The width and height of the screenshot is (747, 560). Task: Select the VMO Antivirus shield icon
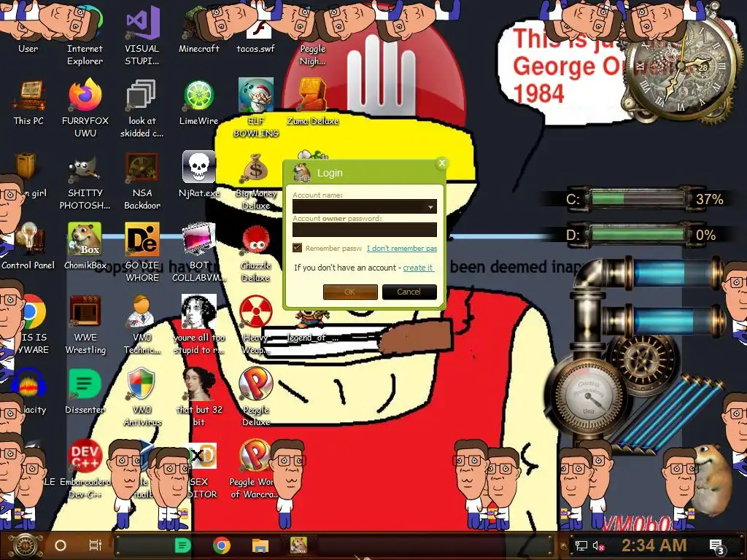[142, 397]
